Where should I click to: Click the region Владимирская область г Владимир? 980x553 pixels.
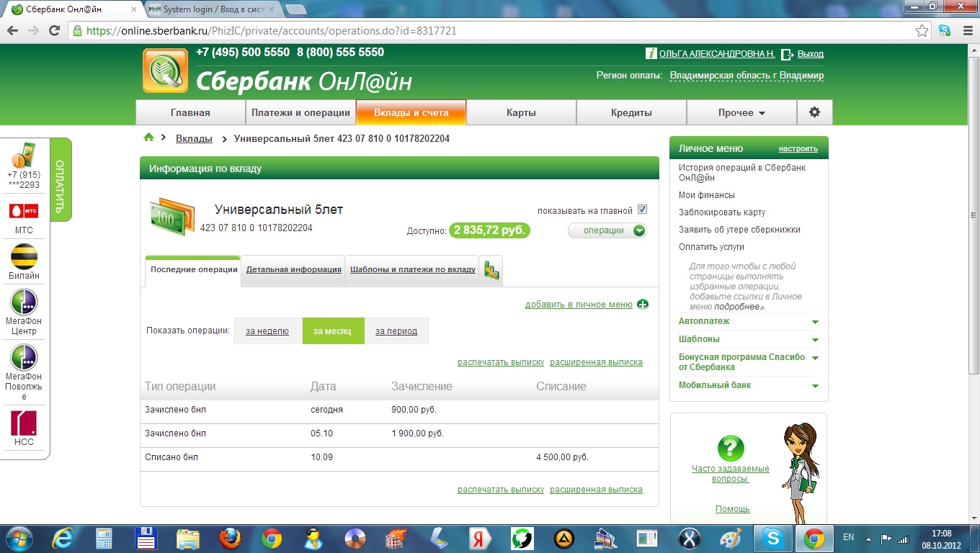pos(747,76)
